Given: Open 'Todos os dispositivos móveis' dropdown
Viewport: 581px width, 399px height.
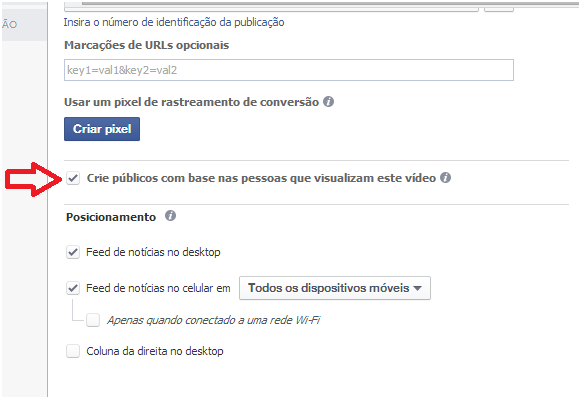Looking at the screenshot, I should [335, 288].
